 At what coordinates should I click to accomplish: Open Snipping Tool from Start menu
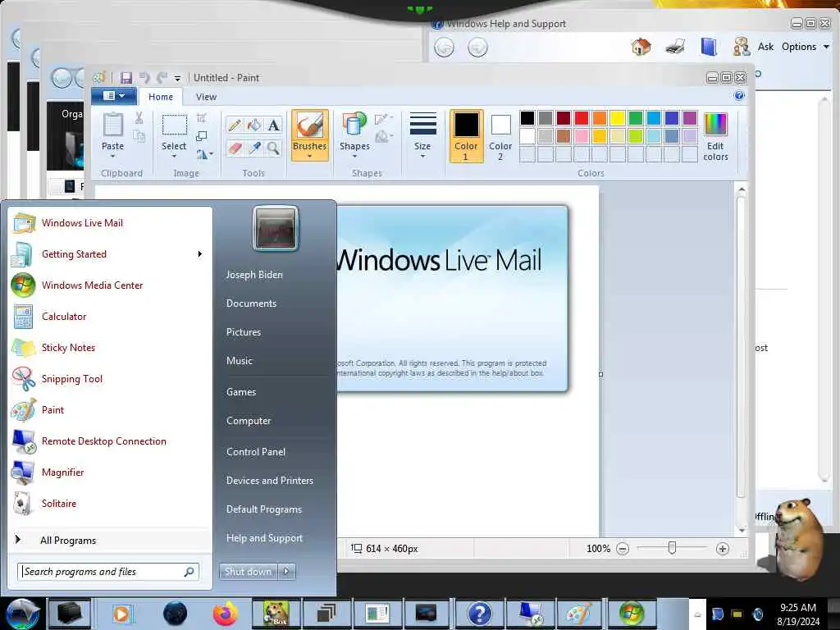click(110, 379)
